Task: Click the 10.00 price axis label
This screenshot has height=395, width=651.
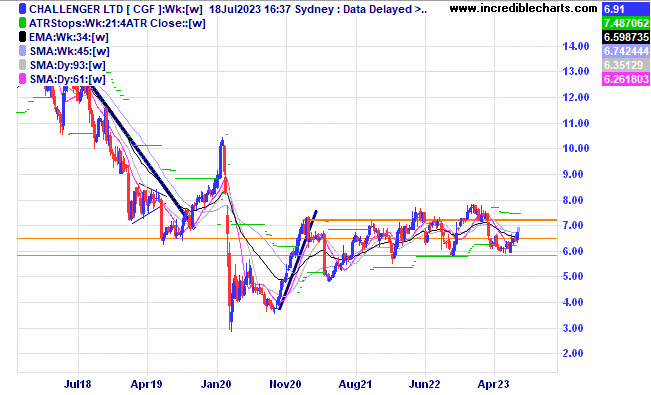Action: [x=576, y=148]
